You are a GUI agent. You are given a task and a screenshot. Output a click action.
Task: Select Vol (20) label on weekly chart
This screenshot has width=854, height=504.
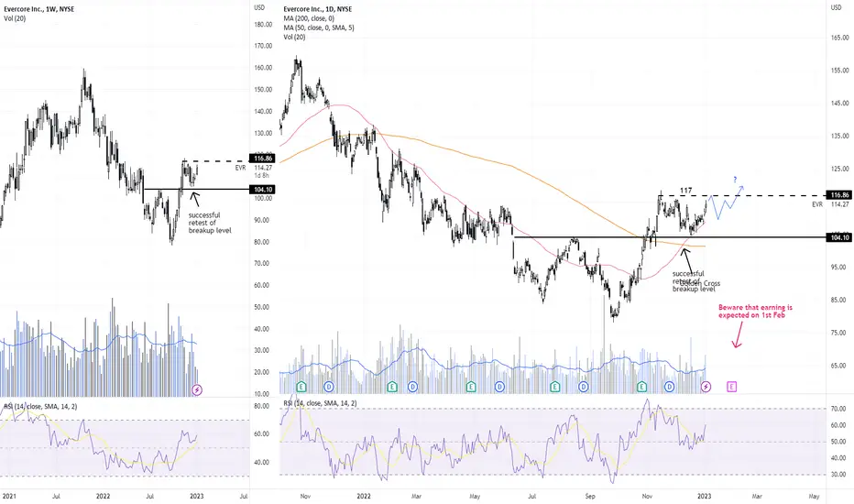pos(15,18)
